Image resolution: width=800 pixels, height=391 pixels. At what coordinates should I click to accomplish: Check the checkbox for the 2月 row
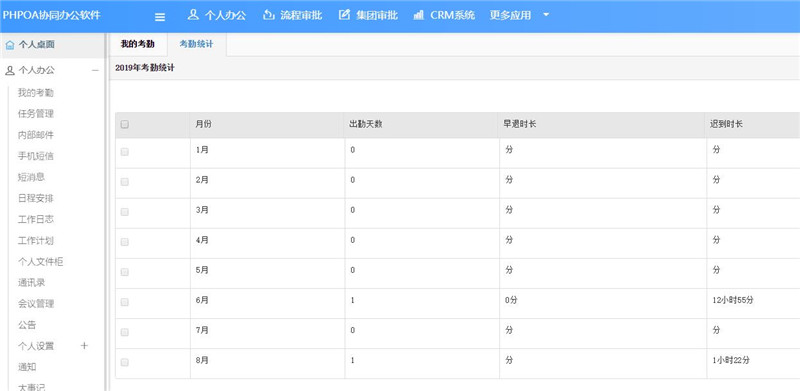click(x=124, y=182)
